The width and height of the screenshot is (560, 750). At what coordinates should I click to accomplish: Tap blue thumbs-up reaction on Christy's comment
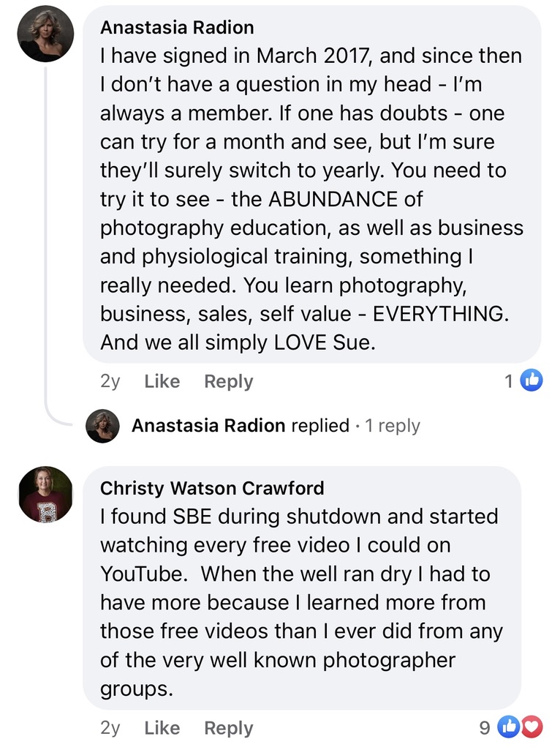click(507, 727)
